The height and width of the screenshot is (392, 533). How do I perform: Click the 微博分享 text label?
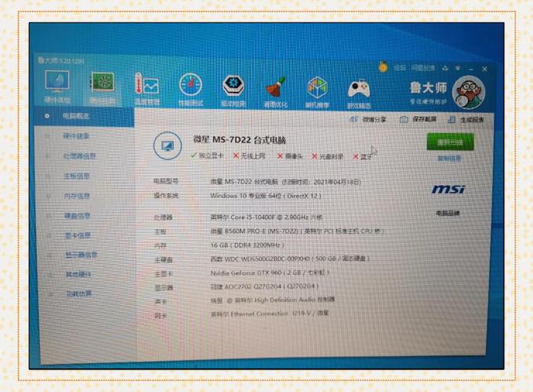[x=374, y=119]
